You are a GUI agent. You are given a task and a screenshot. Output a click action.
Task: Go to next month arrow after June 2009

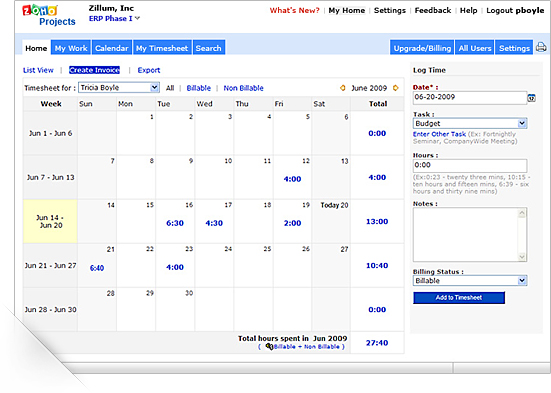click(396, 88)
